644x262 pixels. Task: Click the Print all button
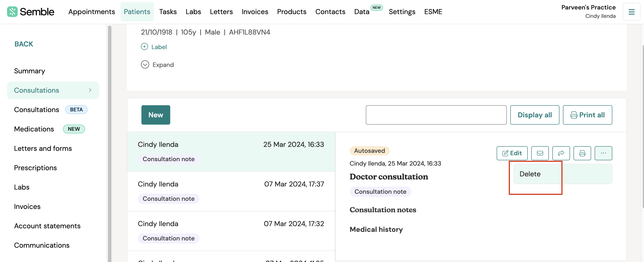pyautogui.click(x=587, y=115)
